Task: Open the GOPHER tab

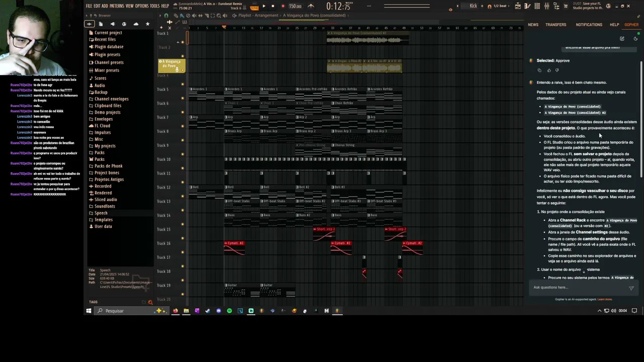Action: pos(631,25)
